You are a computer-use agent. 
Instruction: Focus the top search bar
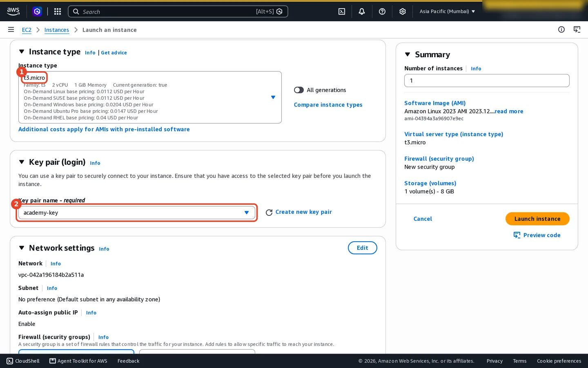(x=178, y=11)
